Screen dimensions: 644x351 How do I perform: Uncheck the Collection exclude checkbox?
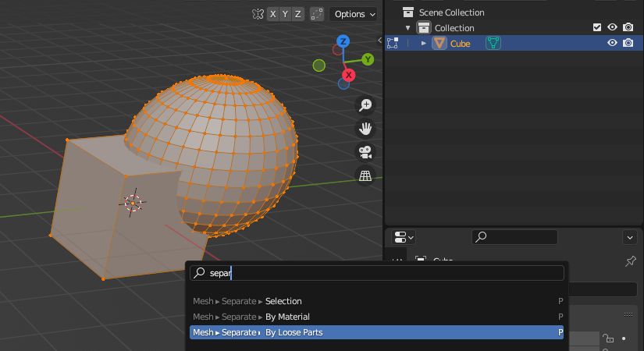[597, 27]
